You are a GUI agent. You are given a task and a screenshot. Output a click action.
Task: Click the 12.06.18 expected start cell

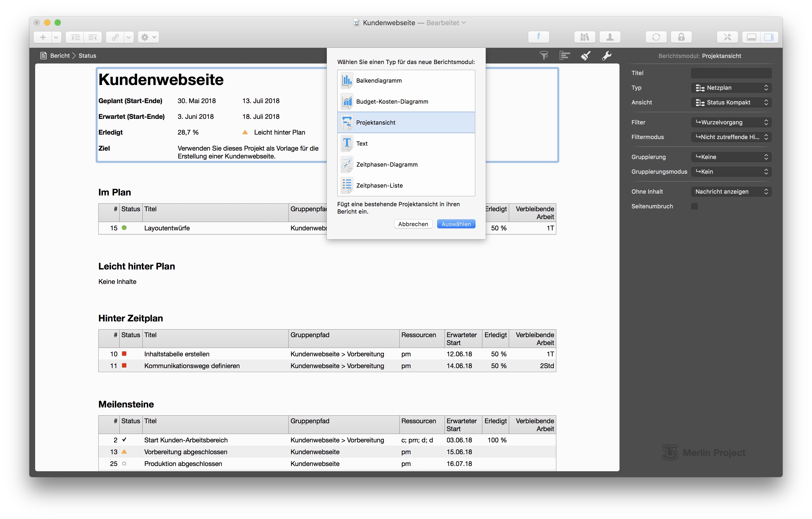click(x=459, y=354)
